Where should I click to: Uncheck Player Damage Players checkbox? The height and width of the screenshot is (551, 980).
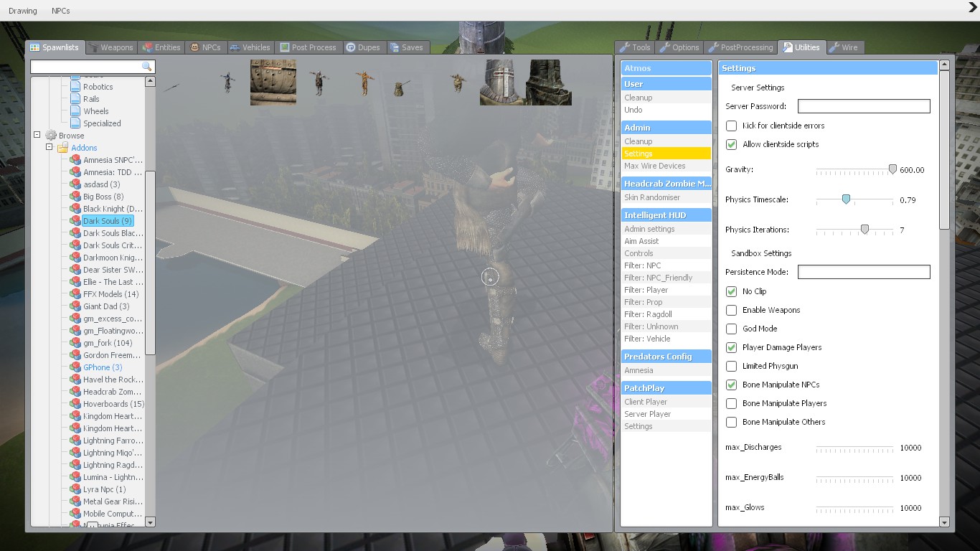(731, 347)
